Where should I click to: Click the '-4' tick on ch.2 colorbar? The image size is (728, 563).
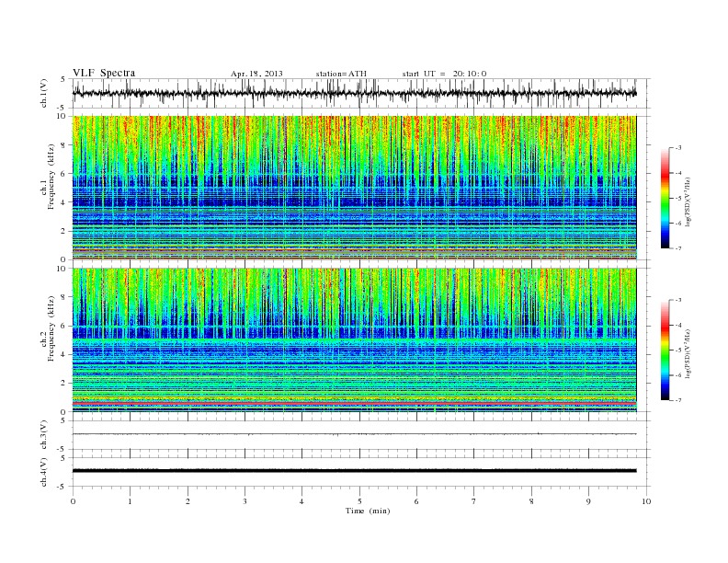pyautogui.click(x=678, y=325)
